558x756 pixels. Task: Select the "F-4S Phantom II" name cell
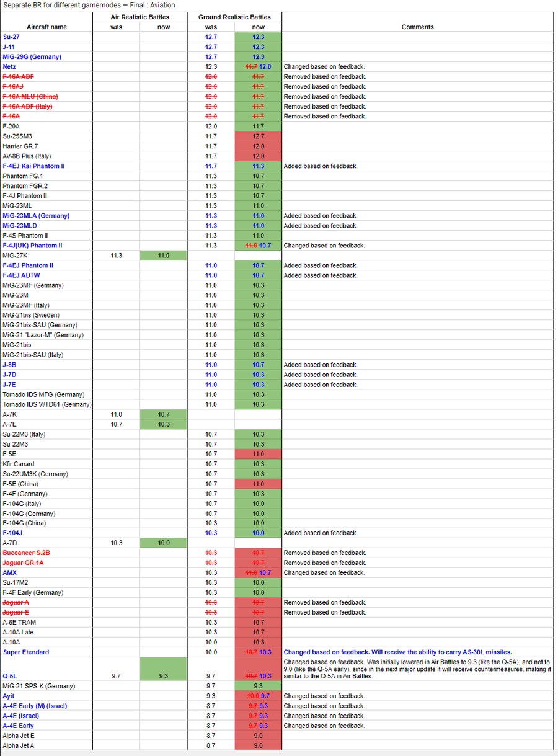(x=46, y=236)
